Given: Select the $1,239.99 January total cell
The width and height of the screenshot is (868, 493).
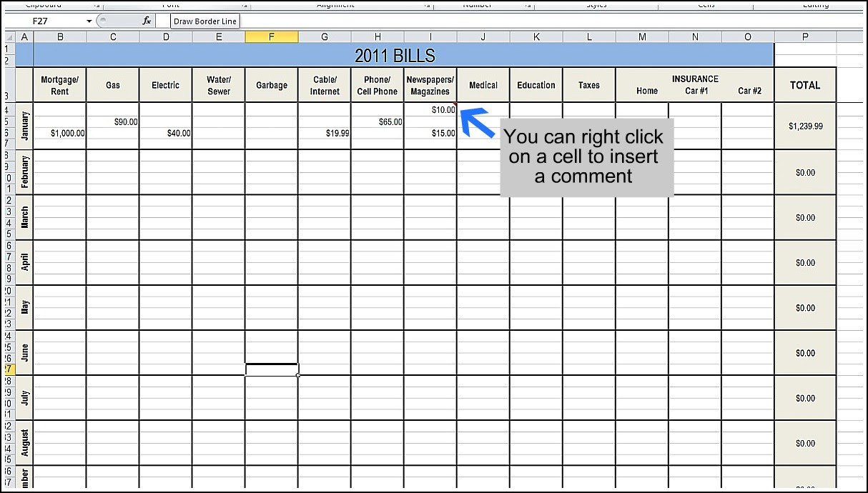Looking at the screenshot, I should coord(805,126).
